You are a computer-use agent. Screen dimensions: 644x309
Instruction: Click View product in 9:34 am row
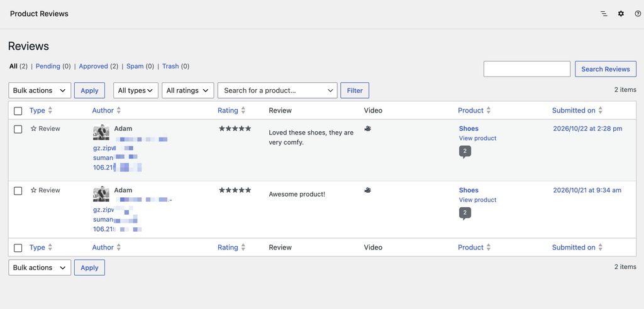coord(478,200)
